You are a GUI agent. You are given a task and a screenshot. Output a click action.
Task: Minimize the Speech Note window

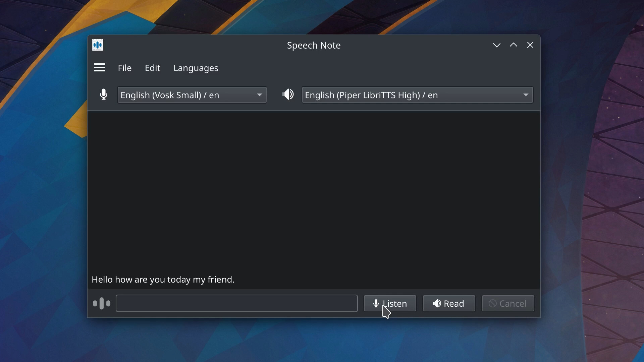point(497,45)
